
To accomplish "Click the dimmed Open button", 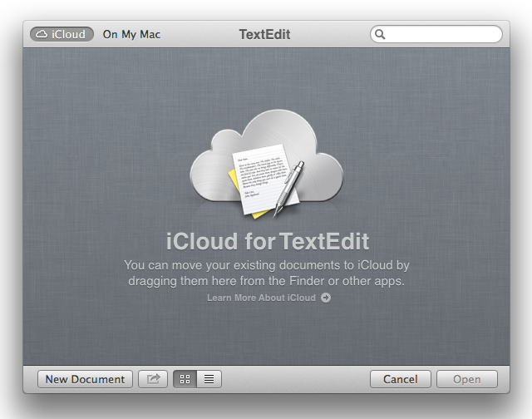I will click(467, 379).
